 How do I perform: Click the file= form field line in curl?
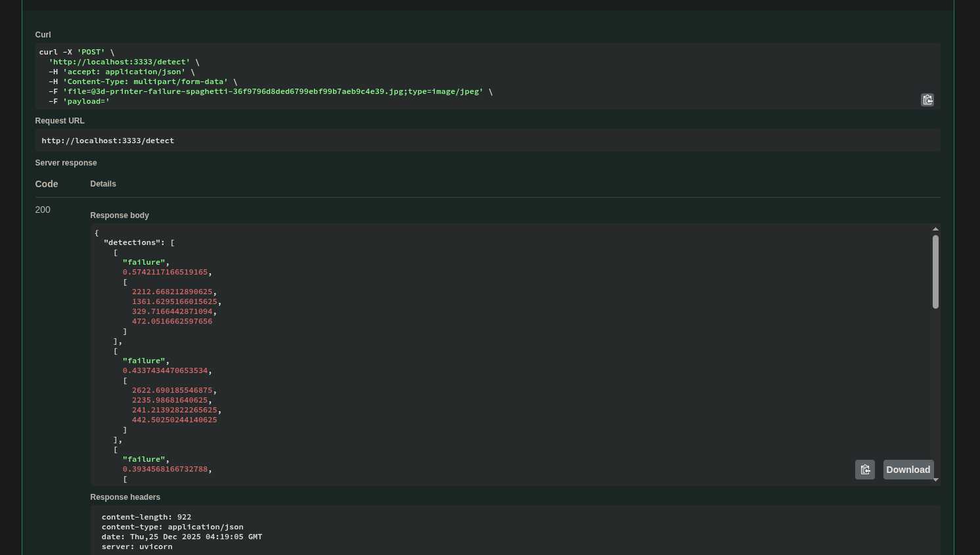271,91
